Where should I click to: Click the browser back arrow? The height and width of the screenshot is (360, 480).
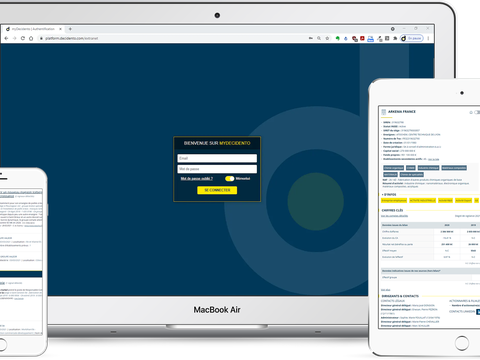point(6,38)
